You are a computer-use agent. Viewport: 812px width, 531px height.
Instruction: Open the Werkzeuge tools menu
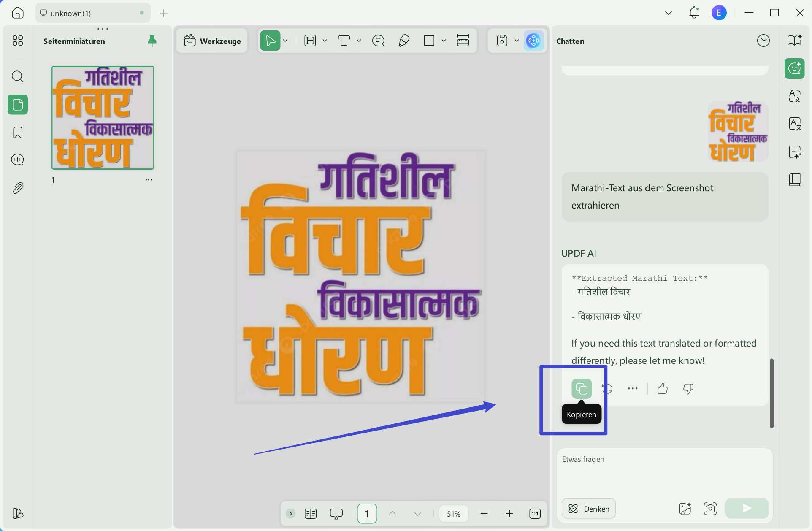point(212,41)
